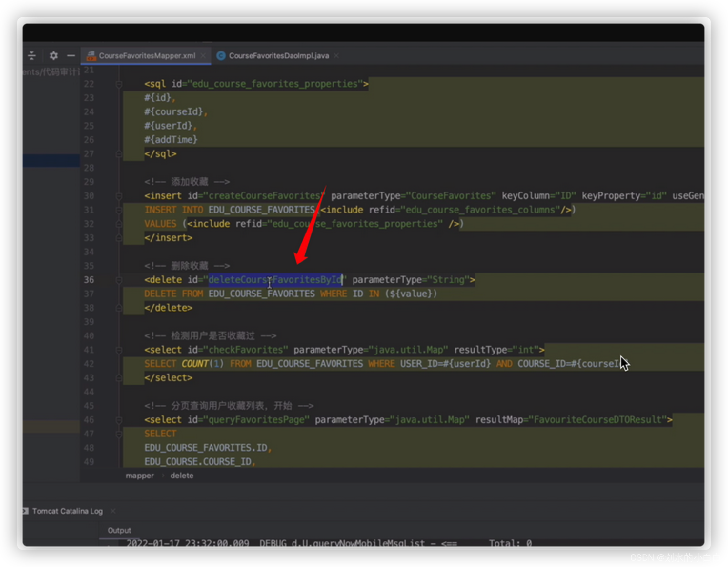Viewport: 728px width, 567px height.
Task: Toggle fold marker at closing insert tag line 33
Action: click(119, 238)
